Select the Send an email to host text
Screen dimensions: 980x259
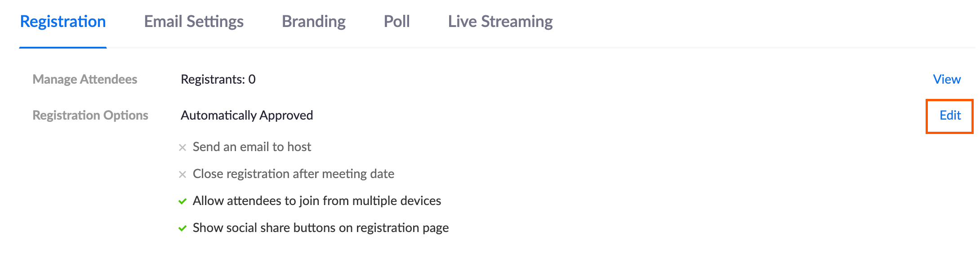[x=252, y=147]
